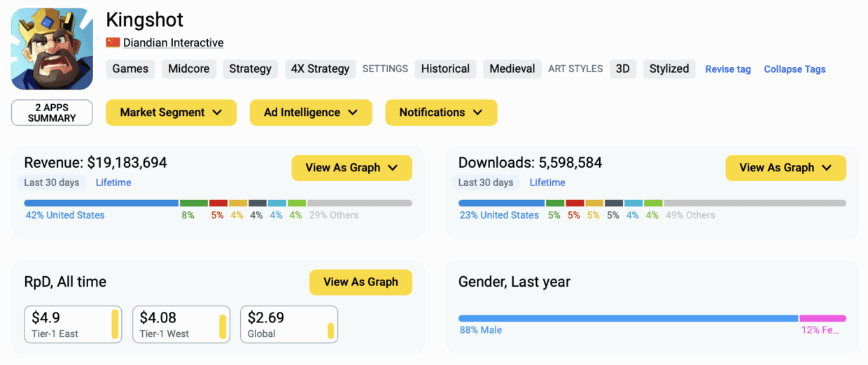Click the 8% green revenue label
868x365 pixels.
(188, 215)
